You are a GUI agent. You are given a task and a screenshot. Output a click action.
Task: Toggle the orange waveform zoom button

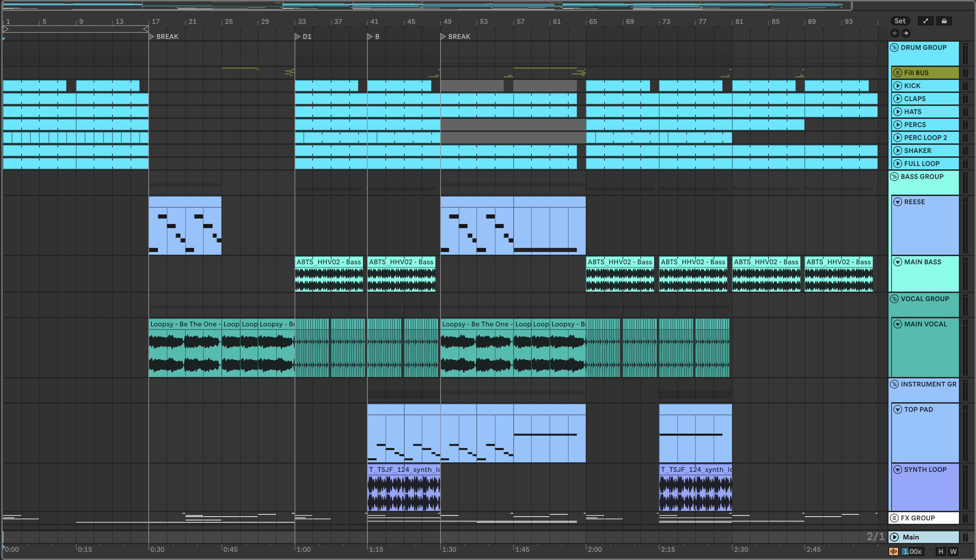893,551
